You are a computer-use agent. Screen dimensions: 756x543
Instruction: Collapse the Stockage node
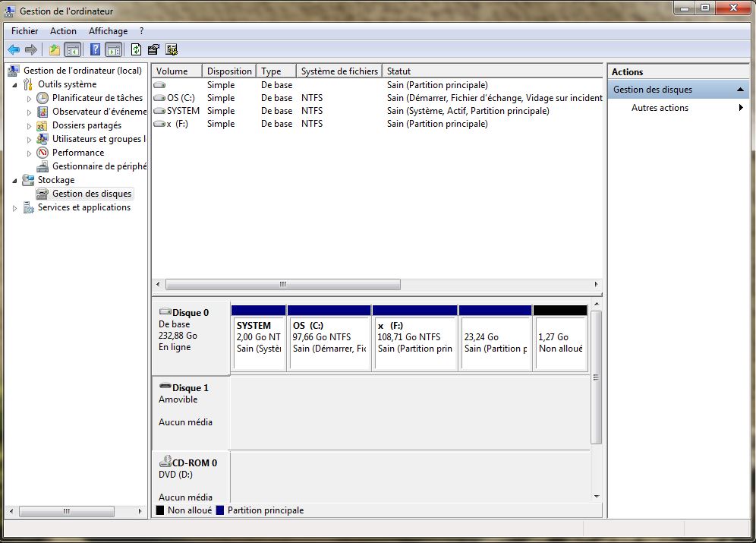tap(15, 181)
